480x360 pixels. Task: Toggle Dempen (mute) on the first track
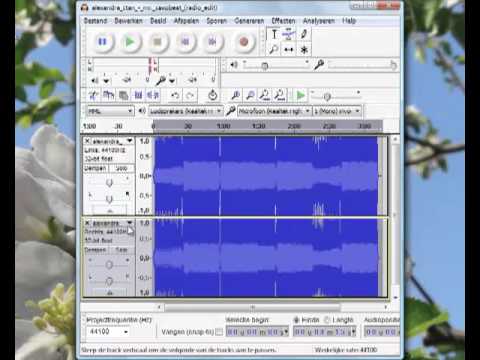(x=96, y=168)
